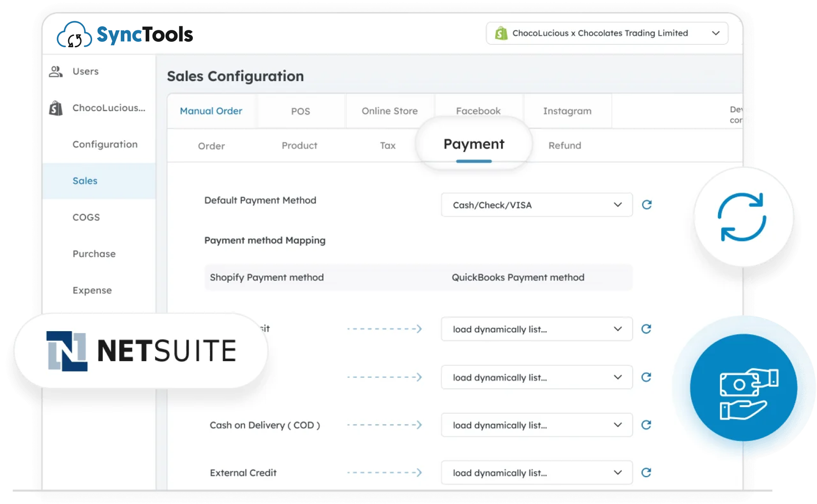Select Expense in the sidebar menu

[92, 290]
